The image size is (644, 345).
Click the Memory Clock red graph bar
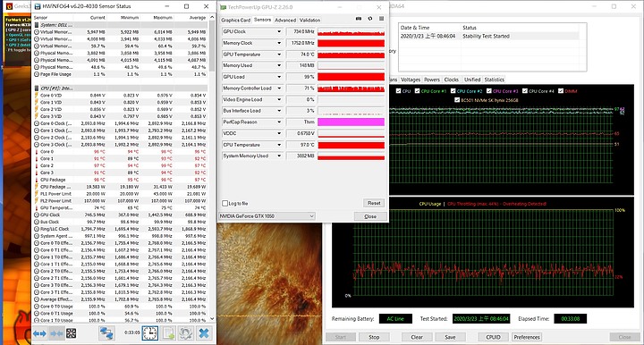pos(352,43)
